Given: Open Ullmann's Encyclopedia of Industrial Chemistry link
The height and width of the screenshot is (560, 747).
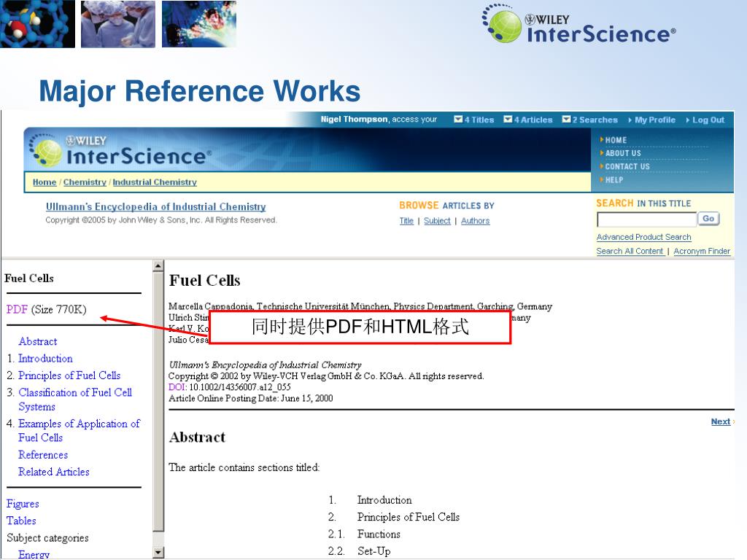Looking at the screenshot, I should [x=156, y=206].
